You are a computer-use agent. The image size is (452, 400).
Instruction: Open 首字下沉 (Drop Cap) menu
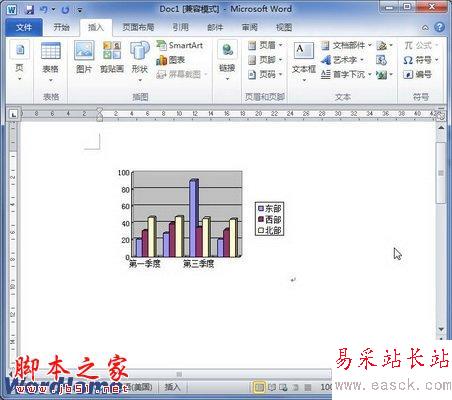tap(346, 74)
